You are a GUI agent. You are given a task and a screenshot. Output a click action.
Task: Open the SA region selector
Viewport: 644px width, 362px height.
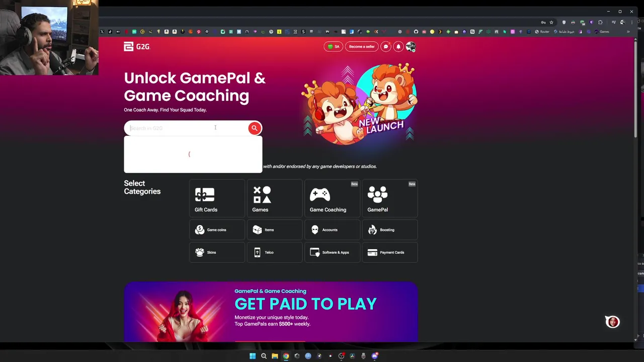pyautogui.click(x=333, y=47)
